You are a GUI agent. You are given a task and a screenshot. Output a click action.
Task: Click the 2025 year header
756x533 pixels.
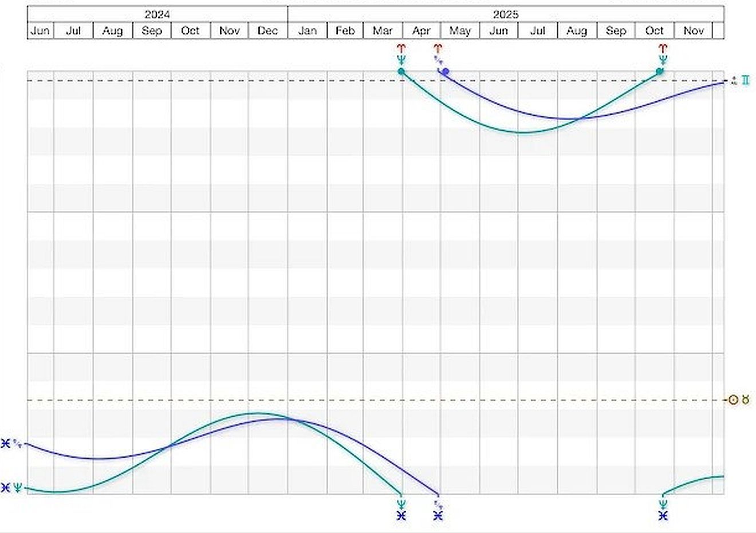click(x=506, y=14)
